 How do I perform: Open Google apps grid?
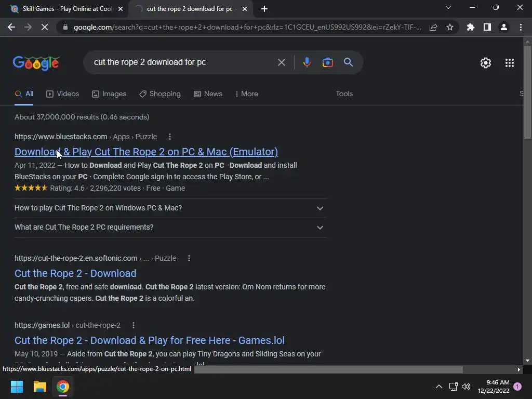(510, 63)
